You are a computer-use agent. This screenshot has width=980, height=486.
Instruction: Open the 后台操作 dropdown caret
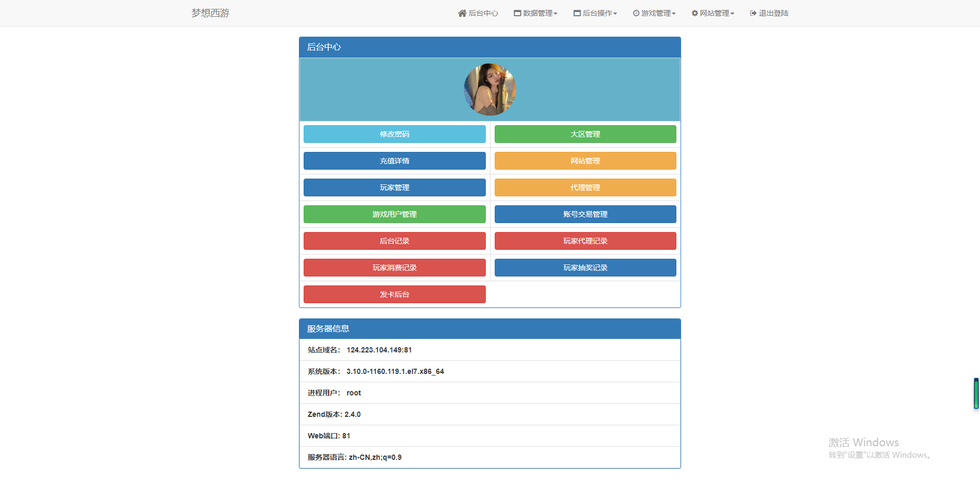click(615, 14)
